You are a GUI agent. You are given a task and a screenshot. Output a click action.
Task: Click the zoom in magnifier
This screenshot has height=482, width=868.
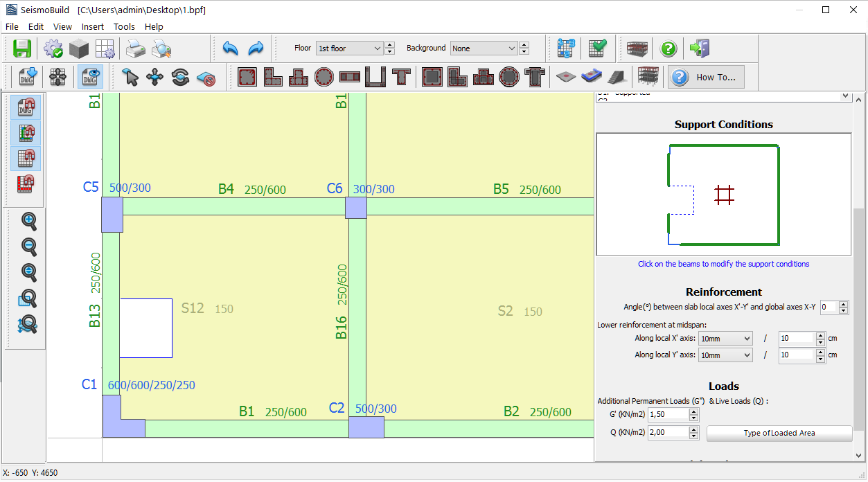[x=29, y=221]
